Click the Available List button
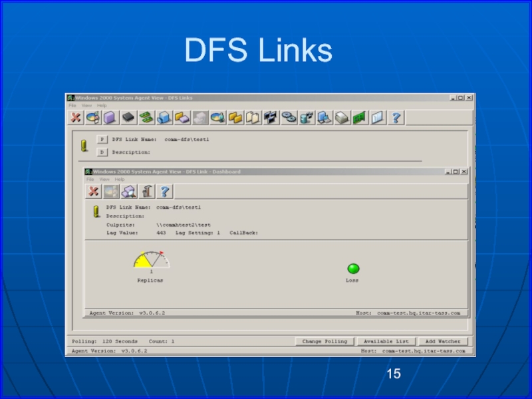 tap(386, 341)
